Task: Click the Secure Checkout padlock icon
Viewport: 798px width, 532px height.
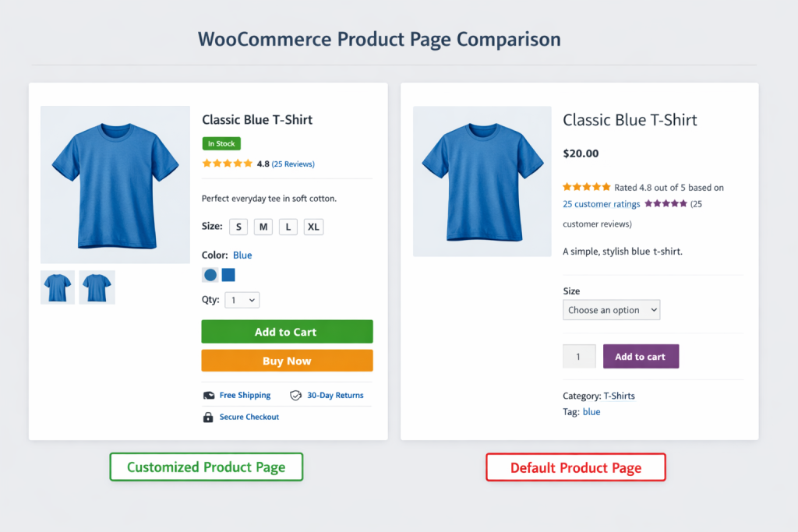Action: (x=208, y=417)
